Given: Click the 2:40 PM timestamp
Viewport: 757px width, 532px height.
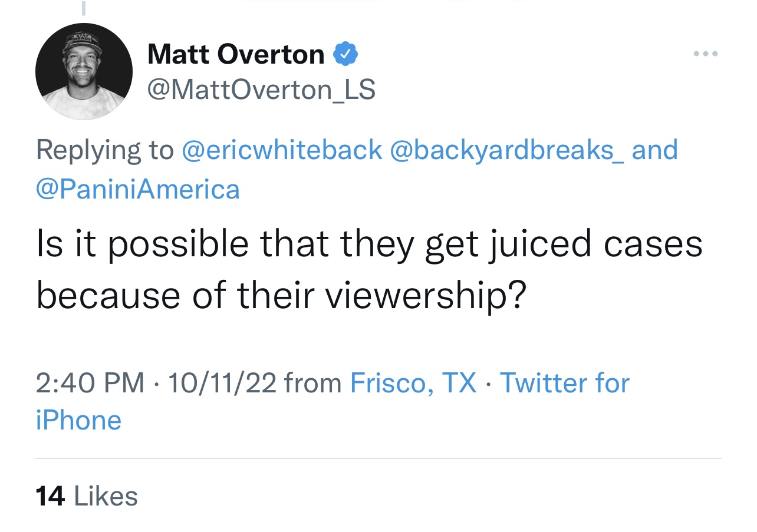Looking at the screenshot, I should (90, 383).
